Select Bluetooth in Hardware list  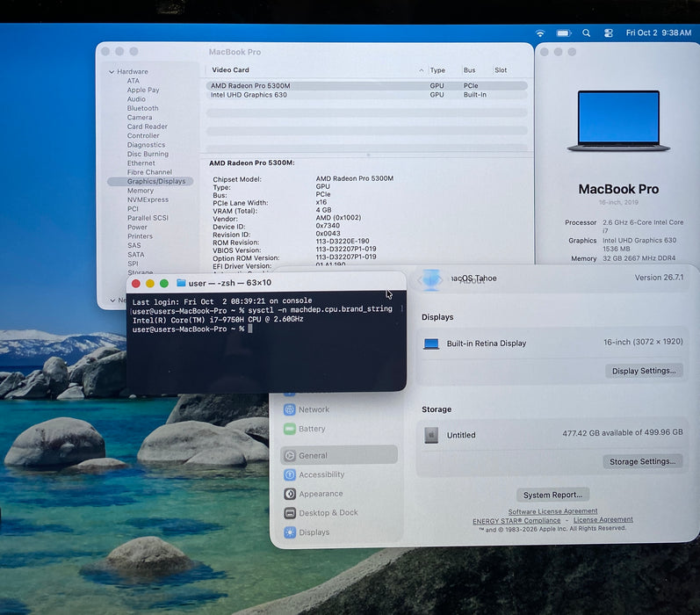click(142, 108)
